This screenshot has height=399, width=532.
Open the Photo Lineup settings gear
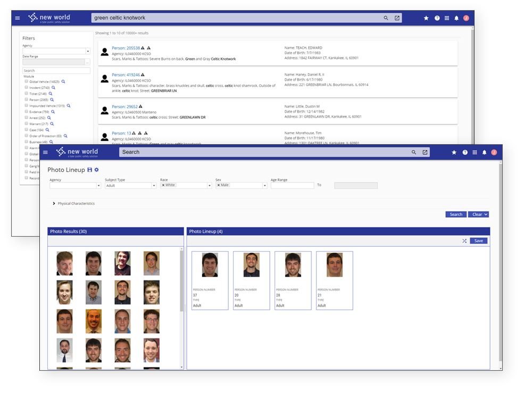click(96, 170)
